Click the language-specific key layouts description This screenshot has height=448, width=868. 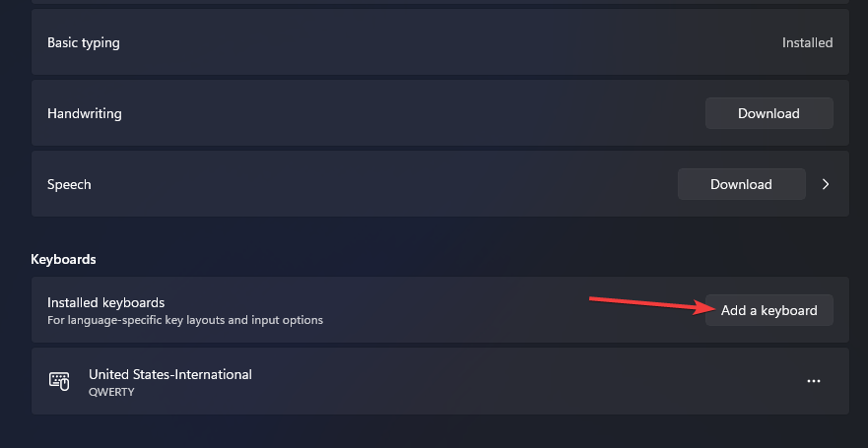click(x=185, y=320)
